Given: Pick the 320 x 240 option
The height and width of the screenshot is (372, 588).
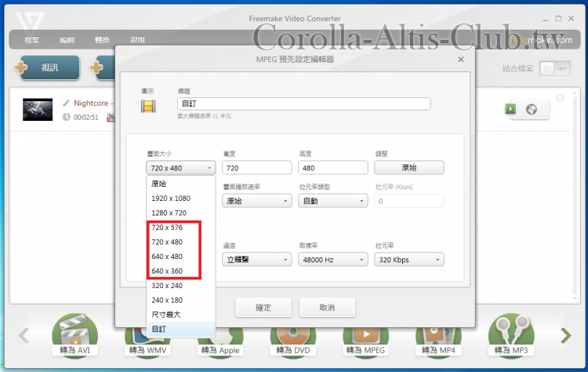Looking at the screenshot, I should click(181, 286).
